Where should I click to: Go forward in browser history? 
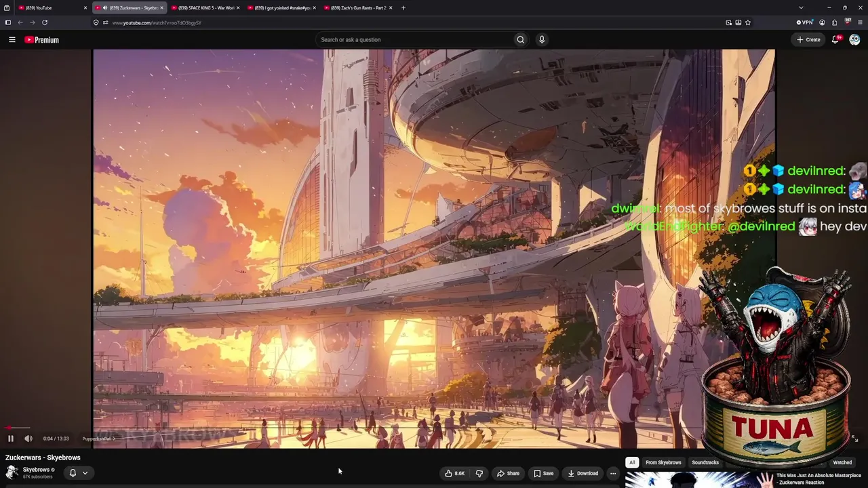tap(32, 22)
